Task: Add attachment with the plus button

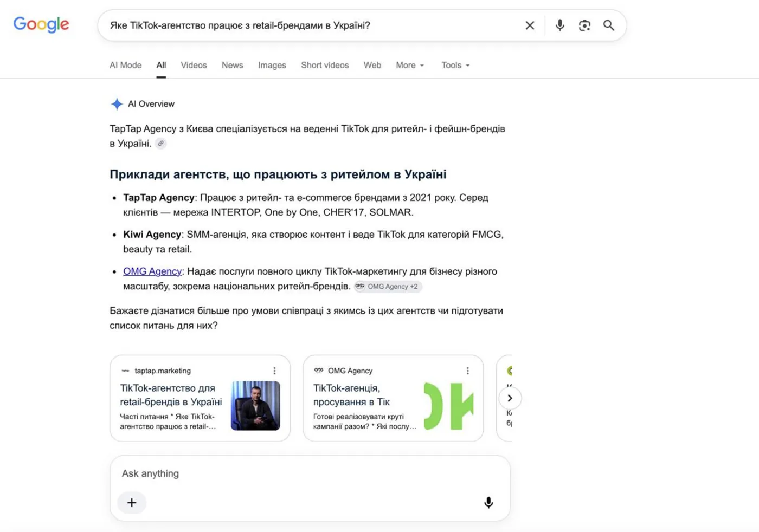Action: pyautogui.click(x=132, y=503)
